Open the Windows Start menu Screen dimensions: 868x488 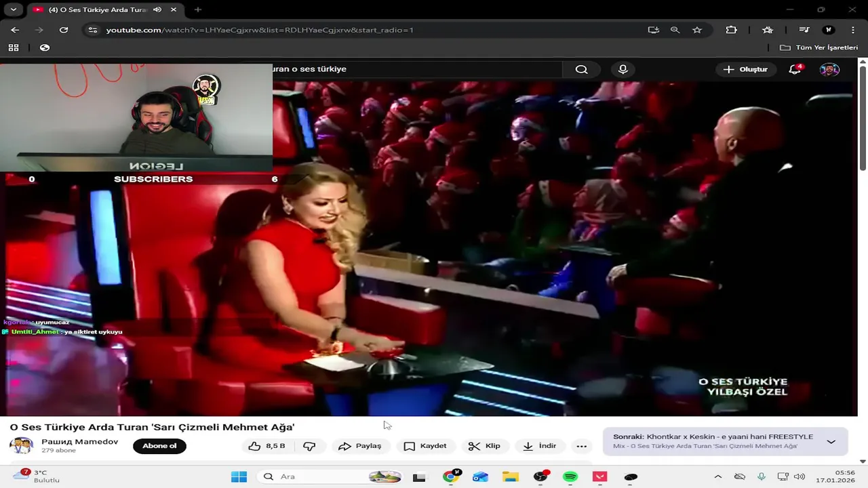click(x=239, y=476)
